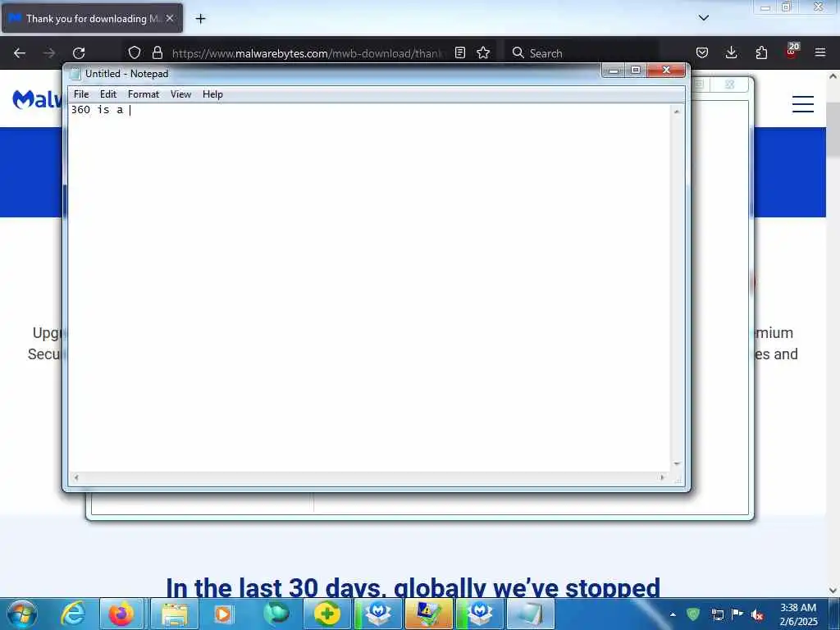Click Notepad vertical scrollbar down arrow
This screenshot has height=630, width=840.
point(677,464)
